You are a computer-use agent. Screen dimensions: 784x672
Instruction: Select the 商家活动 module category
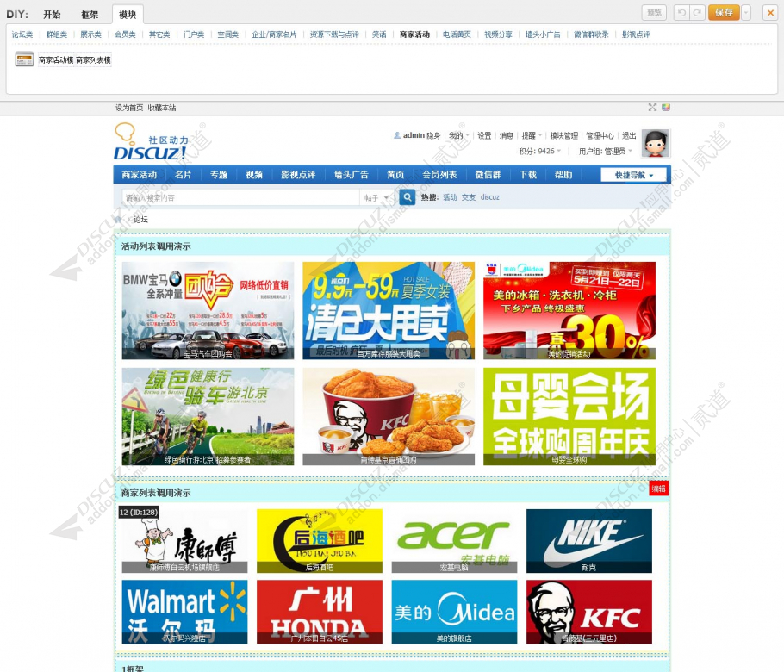pos(414,34)
